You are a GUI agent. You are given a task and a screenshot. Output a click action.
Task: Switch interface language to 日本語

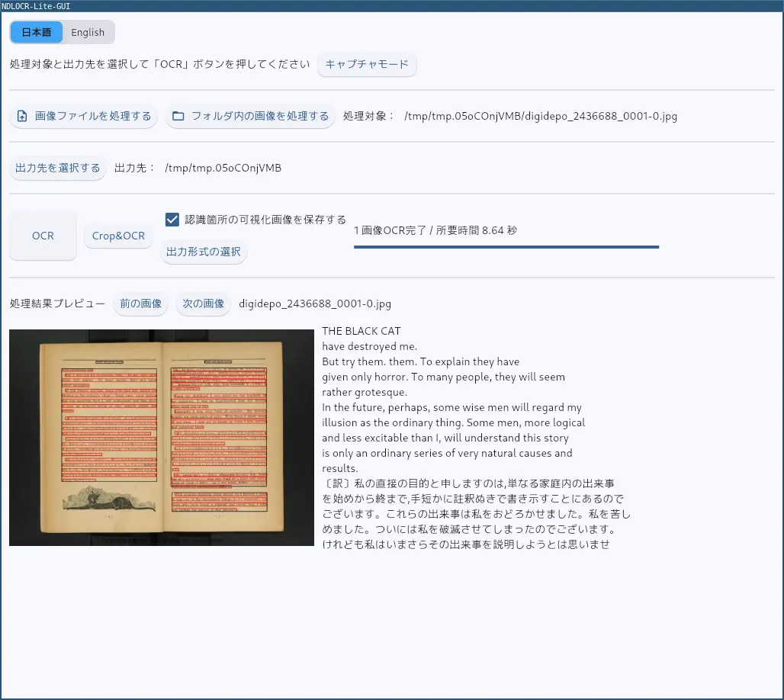click(x=37, y=33)
